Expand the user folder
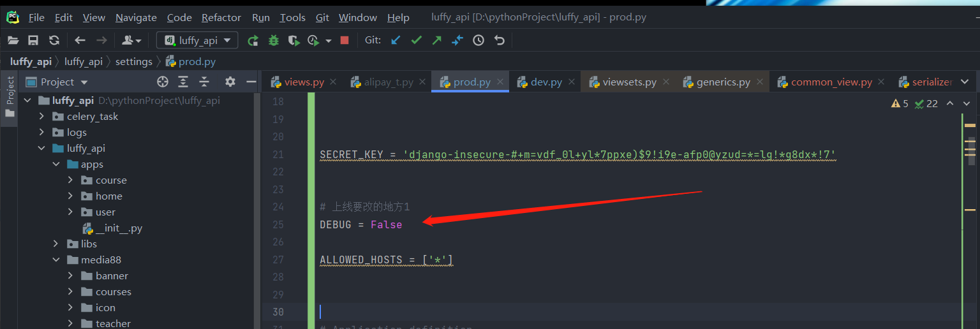This screenshot has width=980, height=329. point(70,212)
